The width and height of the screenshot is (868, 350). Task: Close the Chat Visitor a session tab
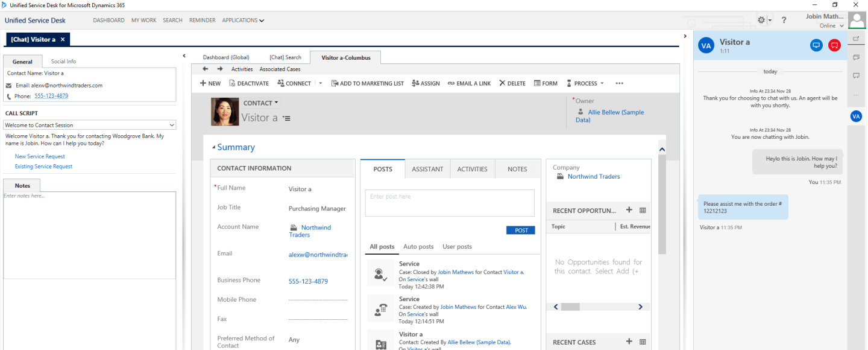[63, 39]
